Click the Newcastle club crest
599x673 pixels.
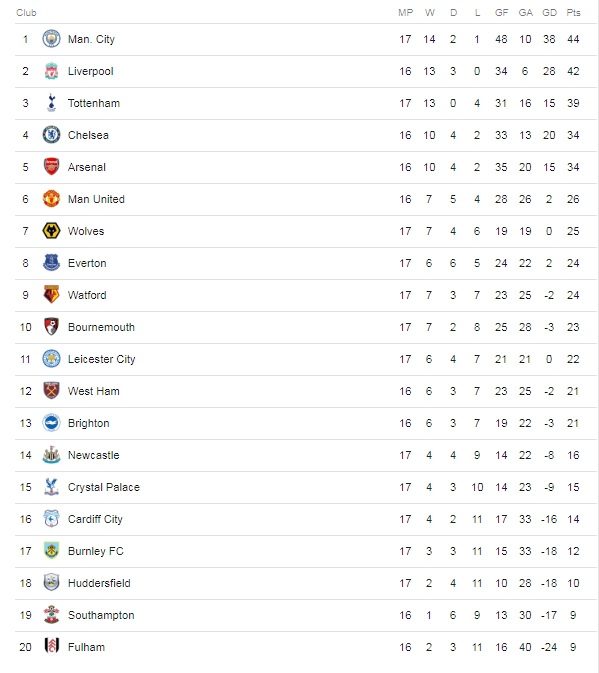pos(51,455)
